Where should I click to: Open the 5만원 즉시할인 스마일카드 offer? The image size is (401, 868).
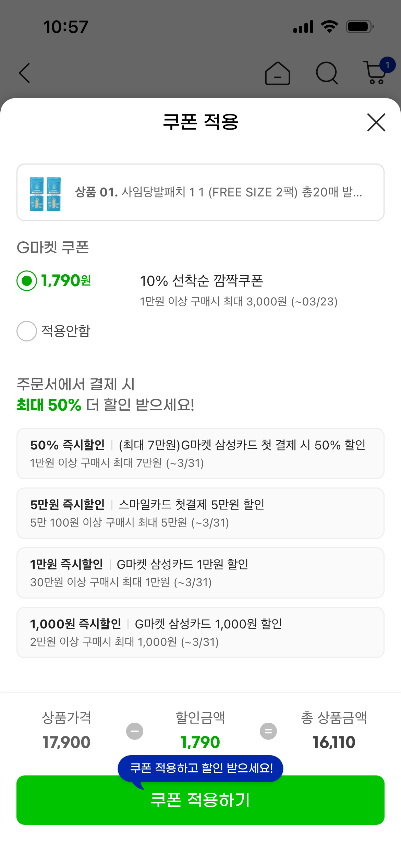click(200, 513)
